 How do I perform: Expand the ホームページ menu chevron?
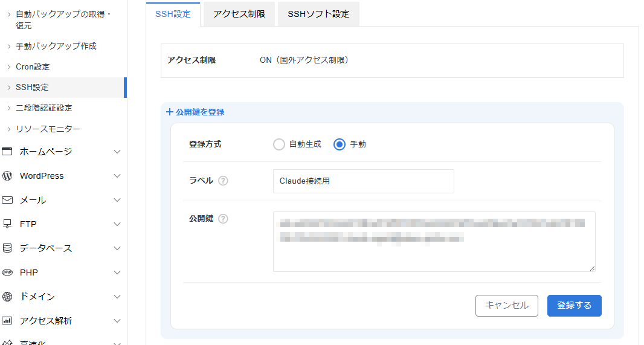117,152
